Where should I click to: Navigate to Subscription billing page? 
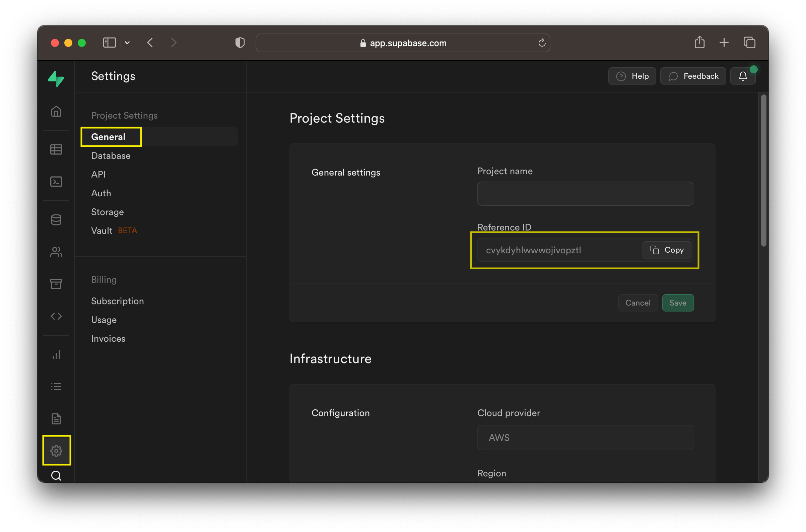(117, 301)
